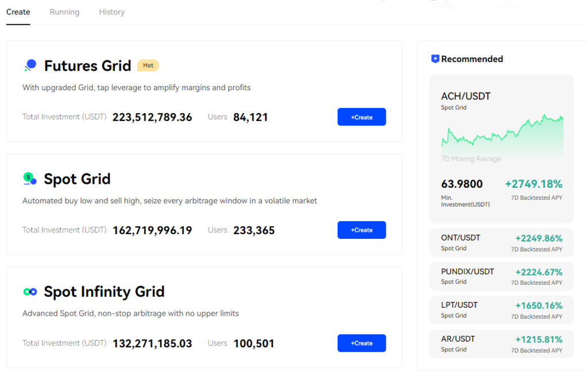Open the History tab
Image resolution: width=588 pixels, height=376 pixels.
point(111,11)
